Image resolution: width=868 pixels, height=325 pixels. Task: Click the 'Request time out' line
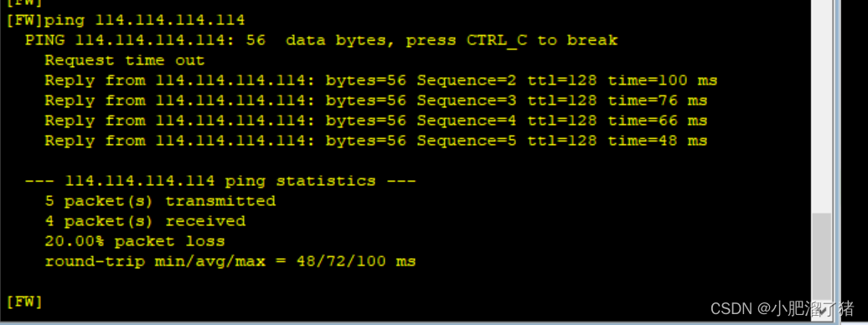coord(125,60)
